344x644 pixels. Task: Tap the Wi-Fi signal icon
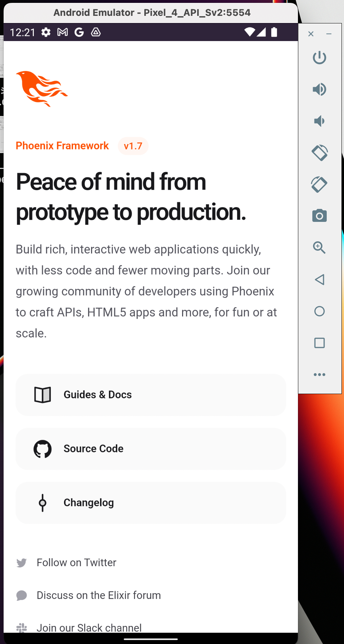(250, 32)
